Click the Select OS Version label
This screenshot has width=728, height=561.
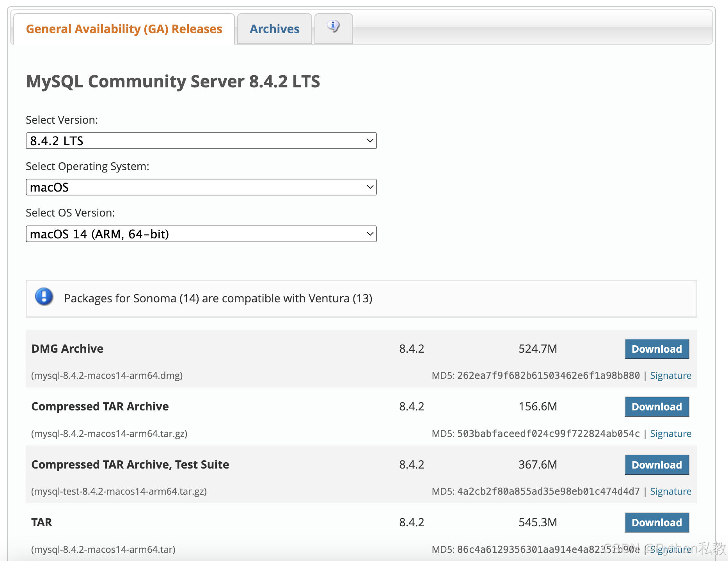click(x=70, y=213)
